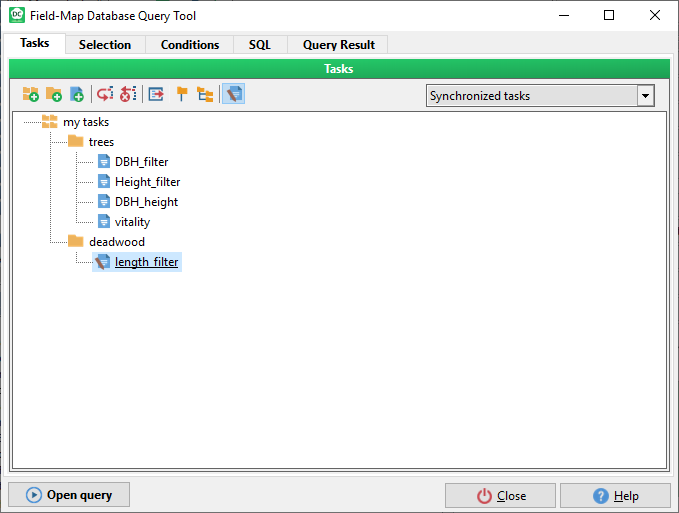
Task: Click the export icon with red arrow
Action: click(157, 95)
